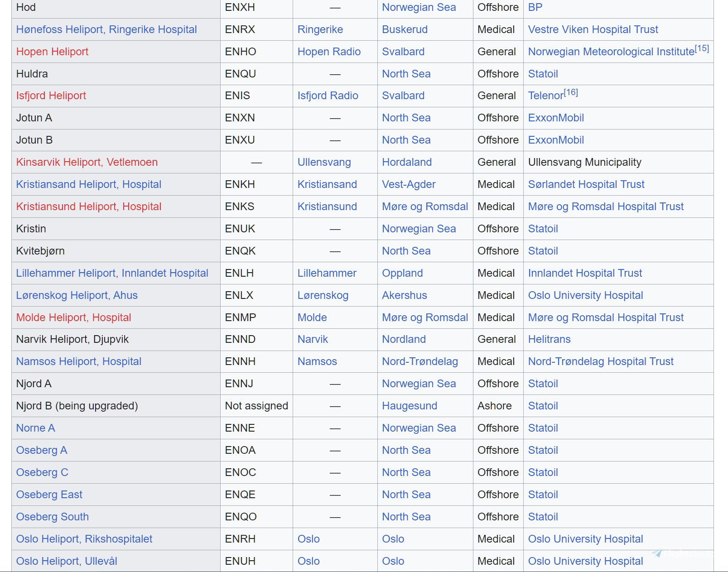The height and width of the screenshot is (572, 728).
Task: Open the Oseberg South link
Action: tap(53, 517)
